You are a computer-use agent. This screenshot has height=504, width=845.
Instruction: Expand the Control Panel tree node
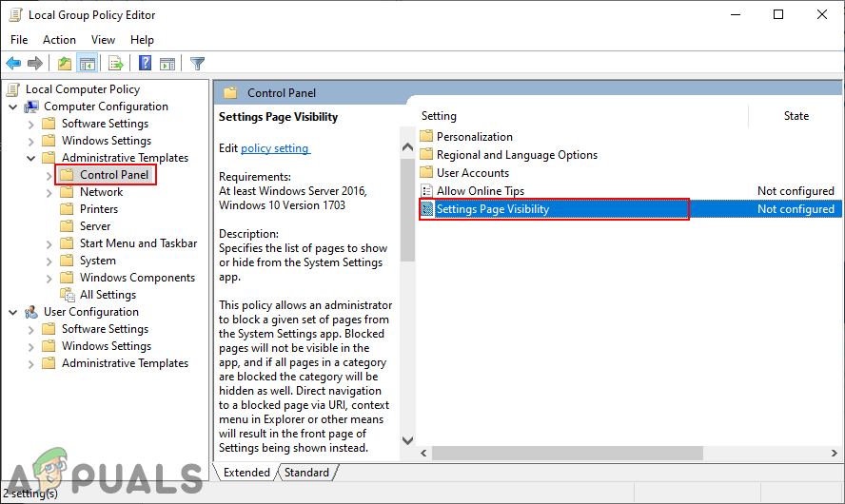click(x=49, y=176)
